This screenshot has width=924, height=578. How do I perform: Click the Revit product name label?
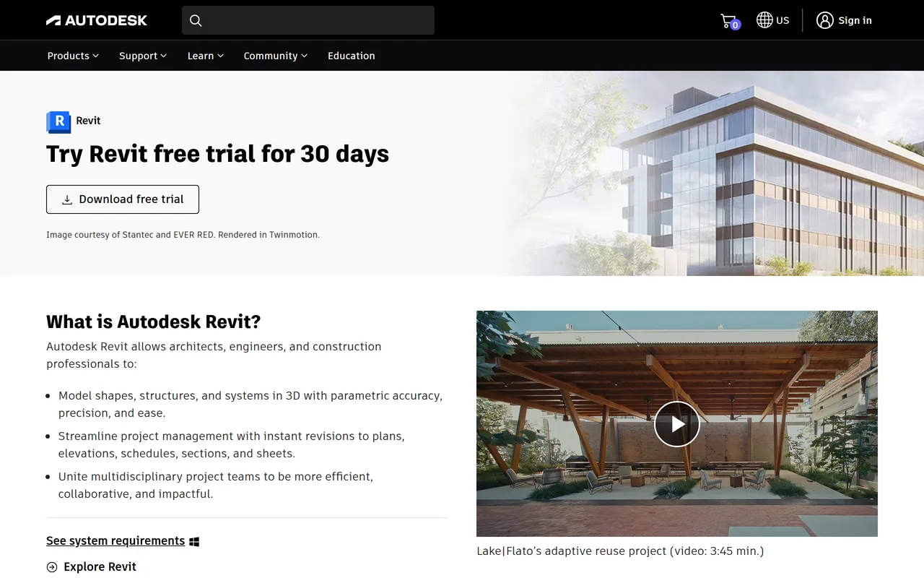coord(88,121)
